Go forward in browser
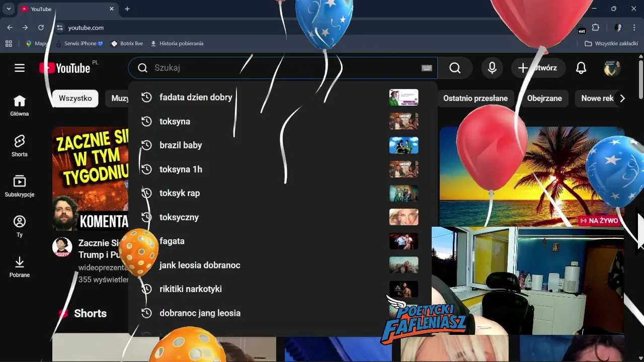Screen dimensions: 644x362 25,28
